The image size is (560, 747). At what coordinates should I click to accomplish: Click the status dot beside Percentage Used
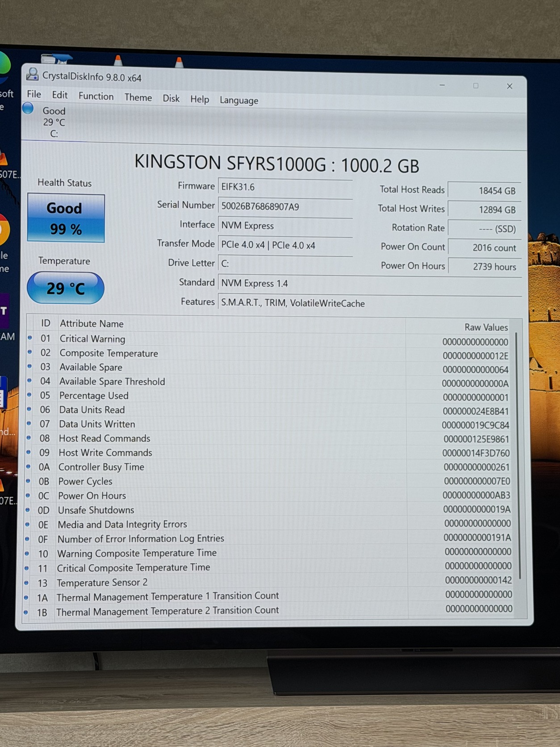[29, 394]
